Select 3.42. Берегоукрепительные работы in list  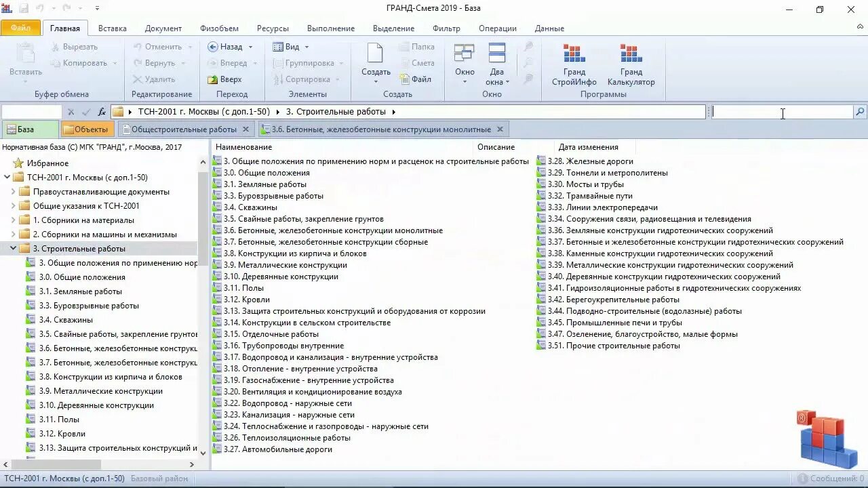point(608,300)
